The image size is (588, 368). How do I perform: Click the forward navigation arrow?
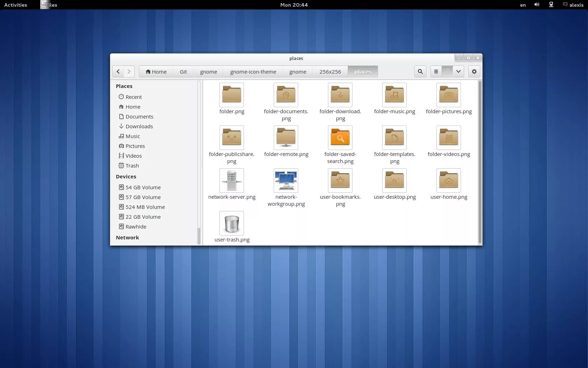pyautogui.click(x=129, y=71)
